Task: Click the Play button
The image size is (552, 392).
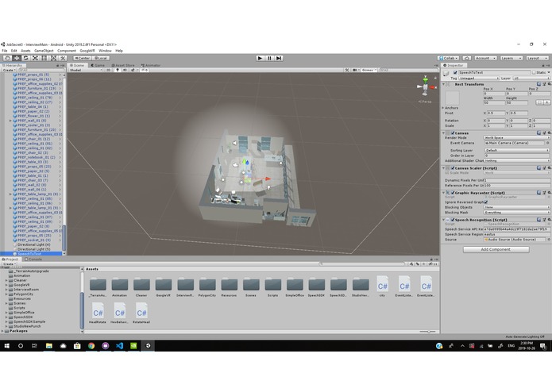Action: point(261,58)
